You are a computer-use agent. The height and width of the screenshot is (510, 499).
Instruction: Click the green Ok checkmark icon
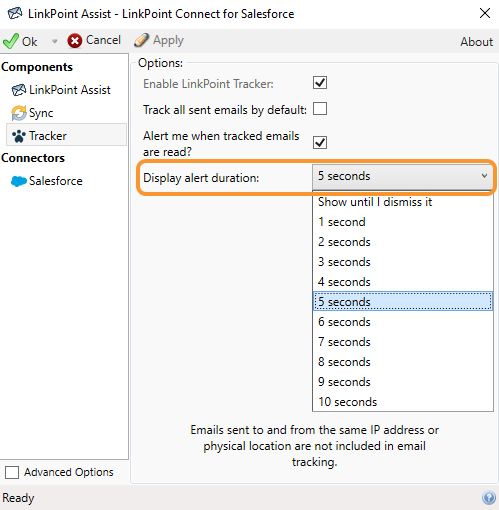tap(10, 41)
